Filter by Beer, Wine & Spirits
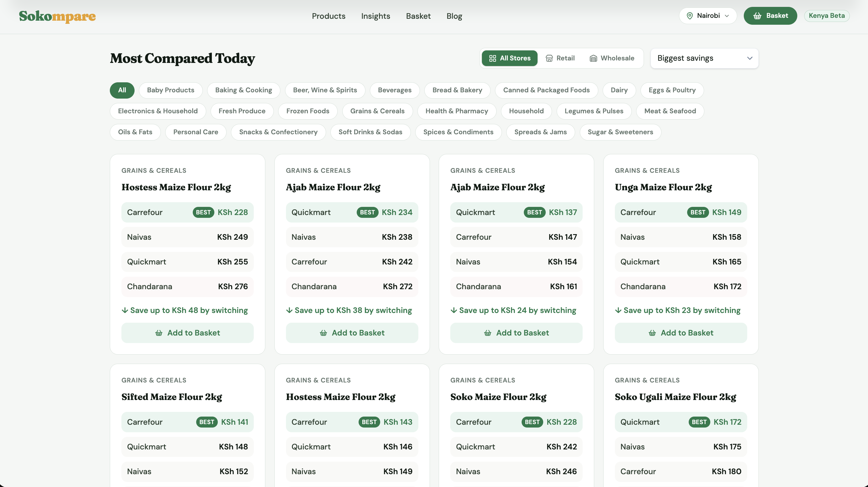Image resolution: width=868 pixels, height=487 pixels. tap(325, 90)
